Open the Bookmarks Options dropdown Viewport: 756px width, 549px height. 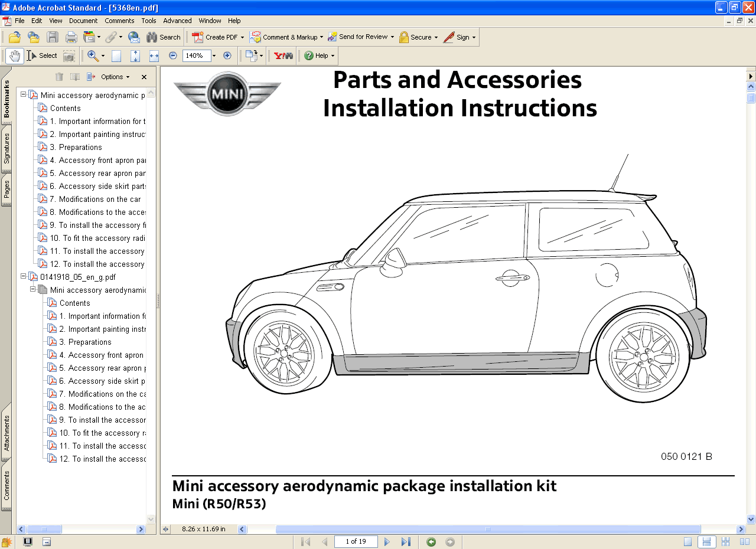[115, 77]
